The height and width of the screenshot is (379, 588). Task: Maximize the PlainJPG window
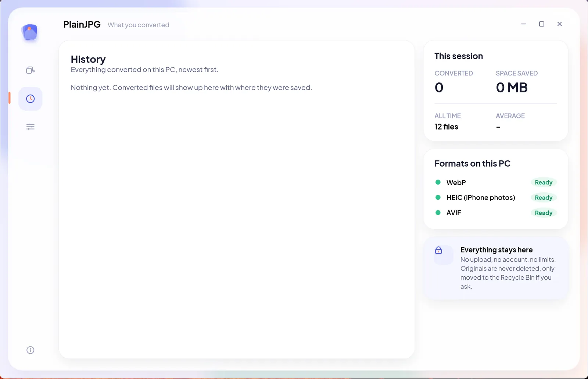[542, 24]
